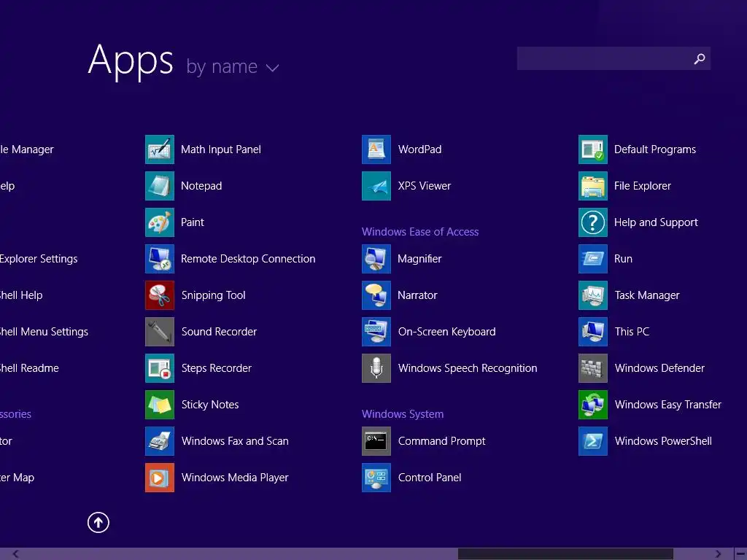Viewport: 747px width, 560px height.
Task: Launch Run from its icon
Action: coord(593,259)
